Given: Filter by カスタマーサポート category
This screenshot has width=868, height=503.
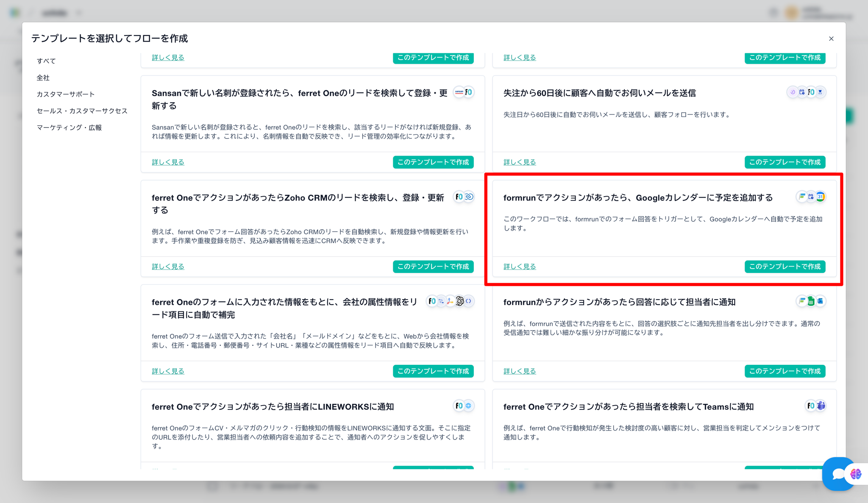Looking at the screenshot, I should point(66,94).
